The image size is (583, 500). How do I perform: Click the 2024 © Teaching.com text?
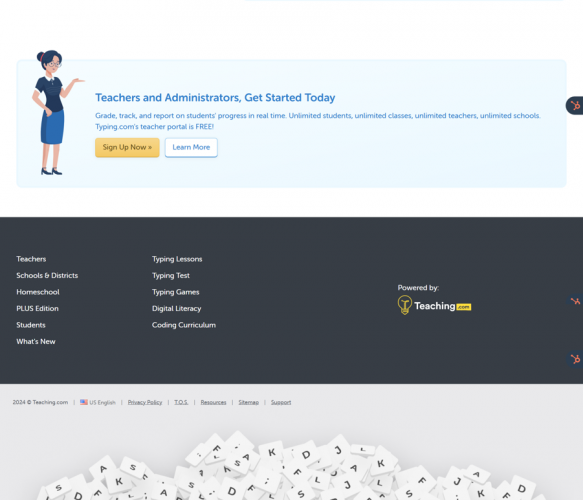coord(40,402)
